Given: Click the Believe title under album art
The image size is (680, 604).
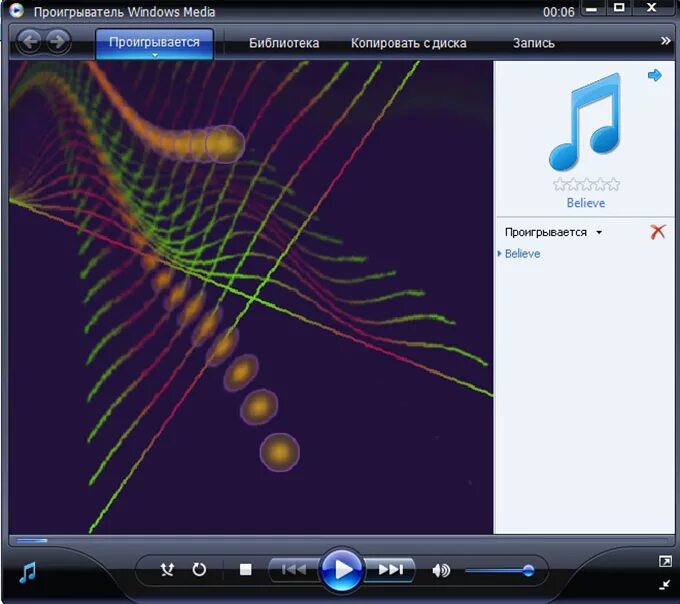Looking at the screenshot, I should [x=585, y=203].
